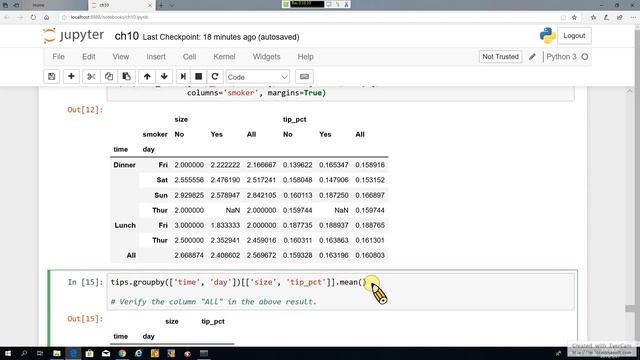Open the Cell menu
The height and width of the screenshot is (360, 640).
point(189,57)
